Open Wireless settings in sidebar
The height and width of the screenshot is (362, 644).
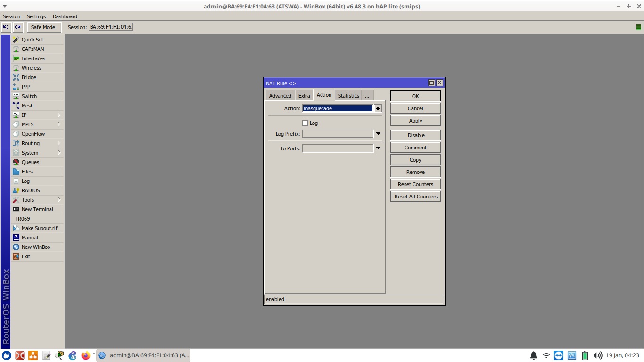tap(37, 68)
